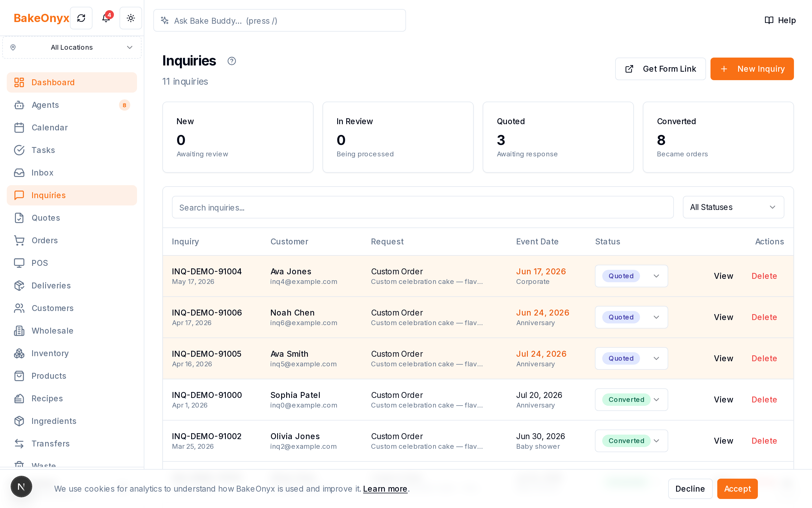Click the N avatar badge

tap(21, 486)
